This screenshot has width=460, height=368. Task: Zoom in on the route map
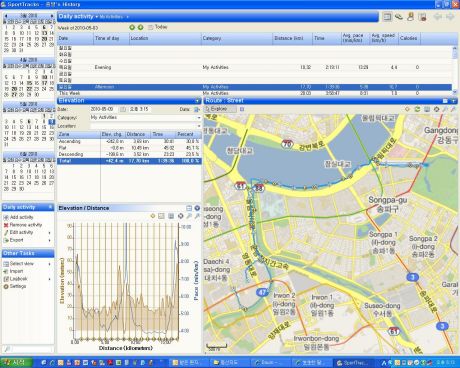click(445, 109)
